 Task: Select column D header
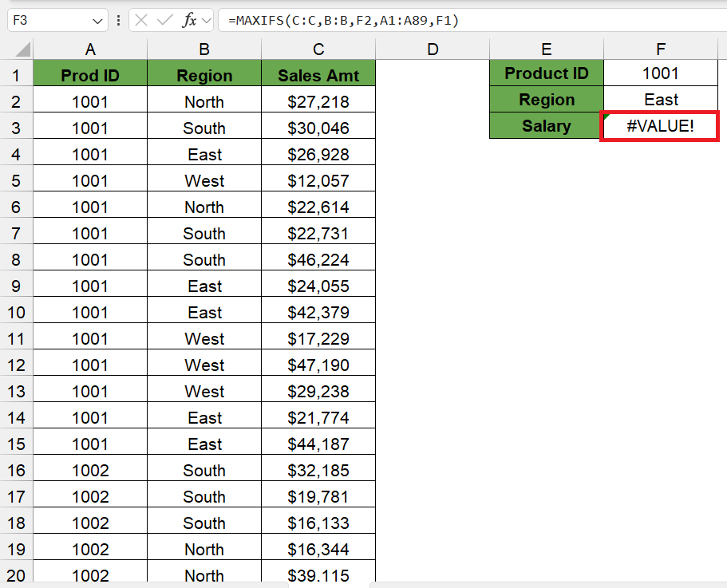[x=432, y=49]
